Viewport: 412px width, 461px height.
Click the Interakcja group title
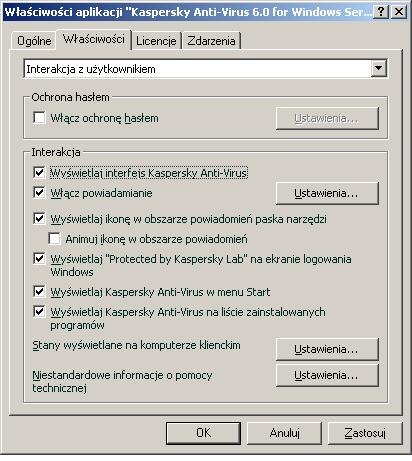click(56, 152)
